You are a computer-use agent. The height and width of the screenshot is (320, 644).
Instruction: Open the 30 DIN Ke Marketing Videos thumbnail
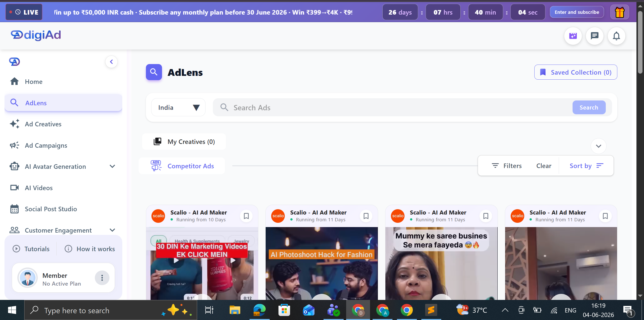click(202, 263)
